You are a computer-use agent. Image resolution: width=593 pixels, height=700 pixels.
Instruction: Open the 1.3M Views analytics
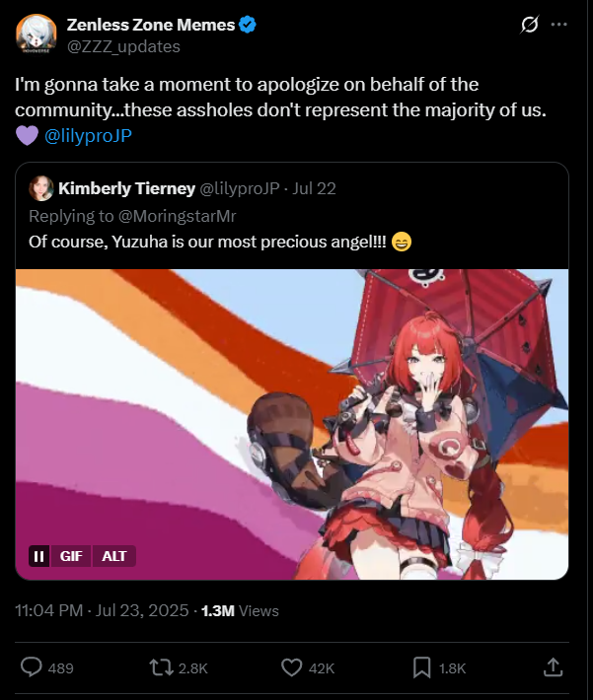point(240,610)
